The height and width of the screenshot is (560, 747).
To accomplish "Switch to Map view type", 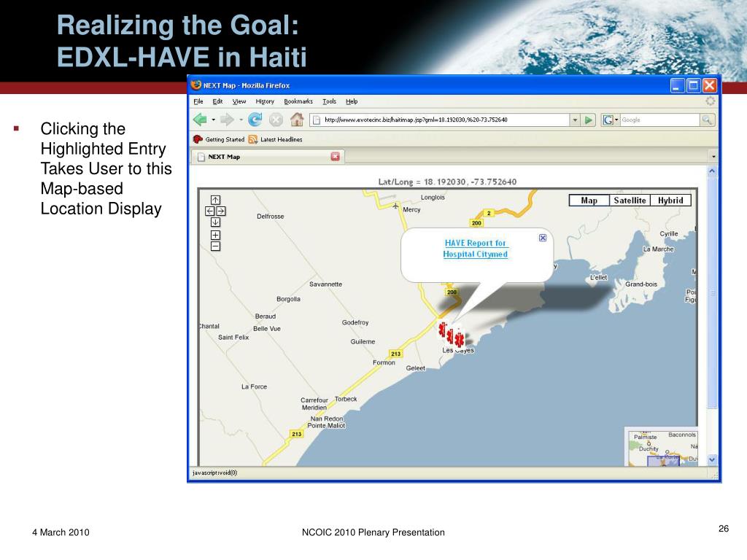I will tap(589, 201).
